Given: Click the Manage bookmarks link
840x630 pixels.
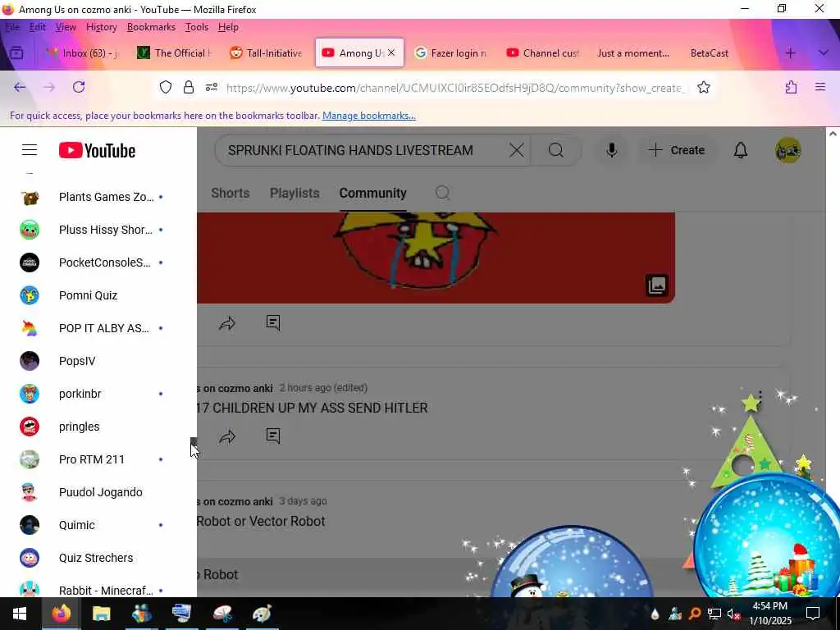Looking at the screenshot, I should point(368,116).
